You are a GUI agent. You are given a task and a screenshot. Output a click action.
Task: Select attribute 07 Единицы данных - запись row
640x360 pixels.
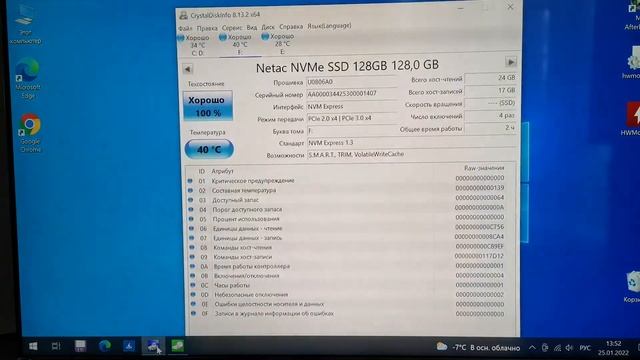click(347, 238)
